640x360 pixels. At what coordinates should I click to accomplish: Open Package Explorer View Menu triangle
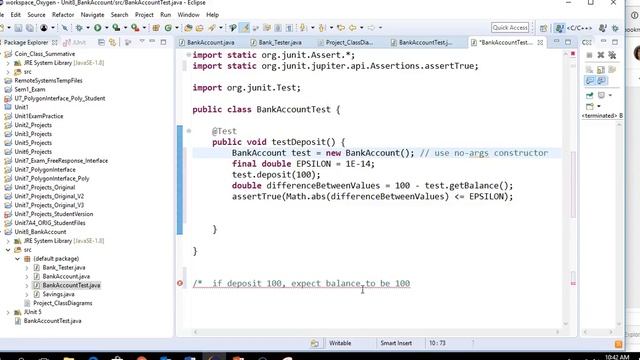[x=142, y=42]
